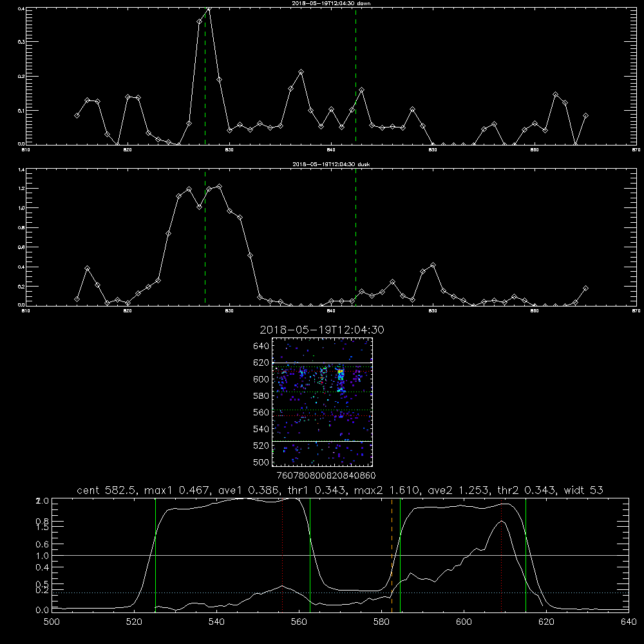Click the '1.0' label on bottom plot y-axis
This screenshot has height=644, width=644.
[x=43, y=556]
